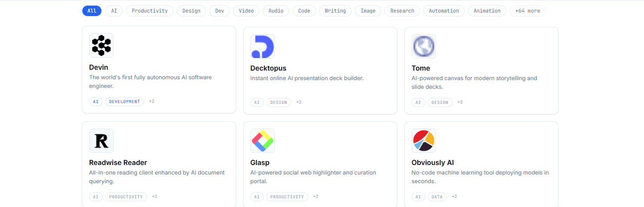
Task: Open the Readwise Reader title link
Action: click(118, 162)
